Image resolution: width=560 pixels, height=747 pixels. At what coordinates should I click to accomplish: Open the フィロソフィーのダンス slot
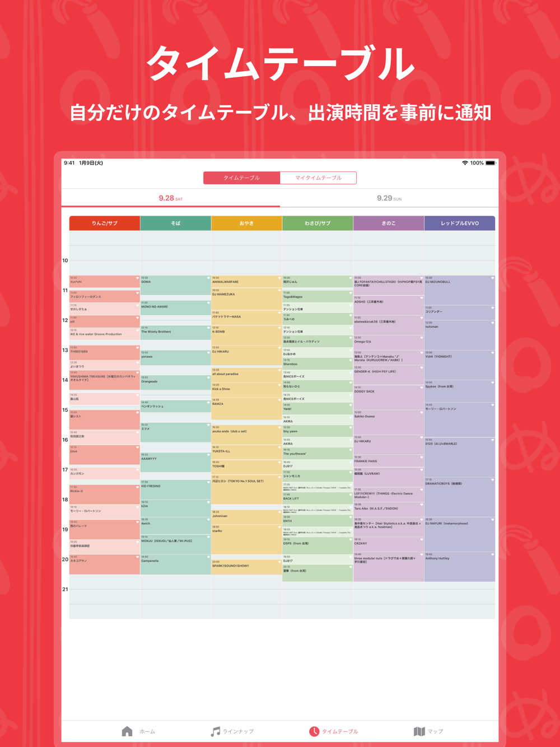click(x=105, y=296)
